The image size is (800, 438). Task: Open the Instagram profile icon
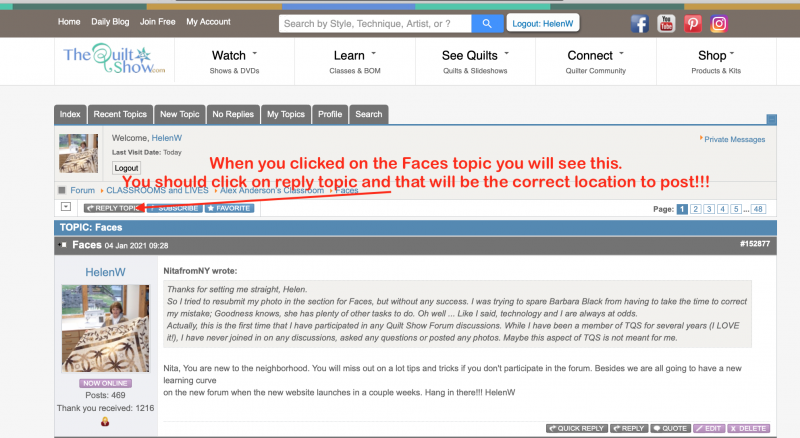click(x=718, y=23)
